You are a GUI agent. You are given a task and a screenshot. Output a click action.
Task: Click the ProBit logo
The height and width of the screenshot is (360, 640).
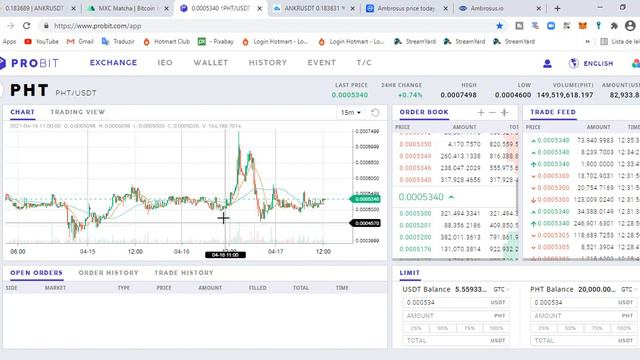tap(29, 63)
